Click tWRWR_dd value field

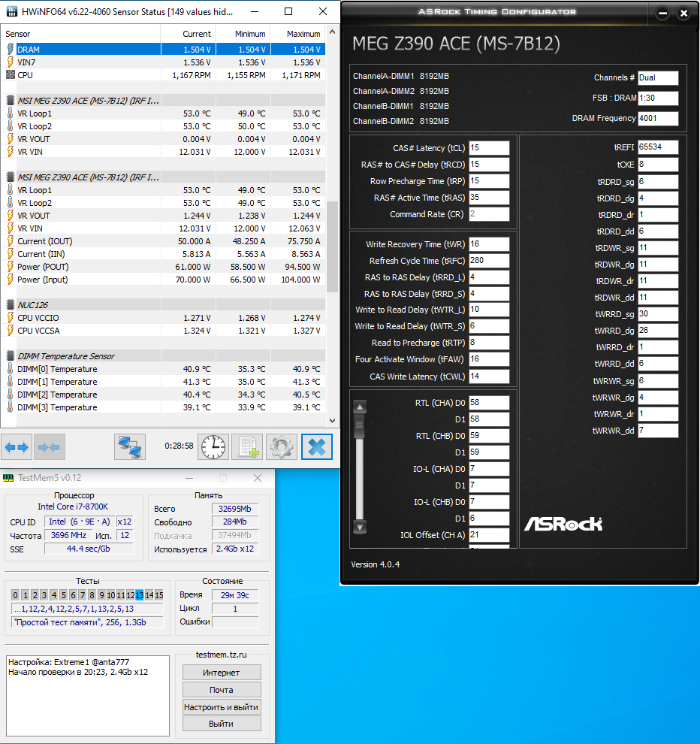(x=658, y=431)
